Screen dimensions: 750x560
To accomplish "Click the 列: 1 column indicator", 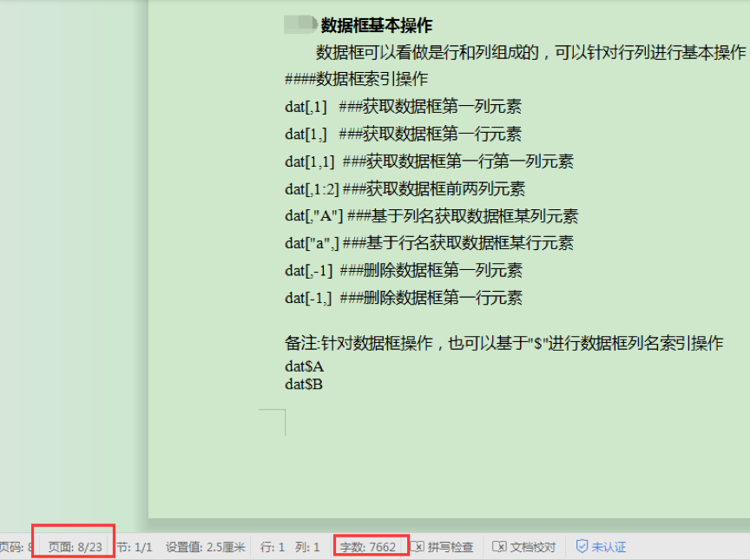I will pos(307,547).
